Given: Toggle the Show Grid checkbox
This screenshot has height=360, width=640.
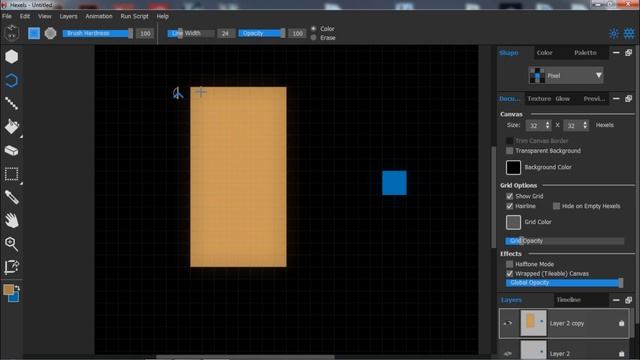Looking at the screenshot, I should click(509, 196).
